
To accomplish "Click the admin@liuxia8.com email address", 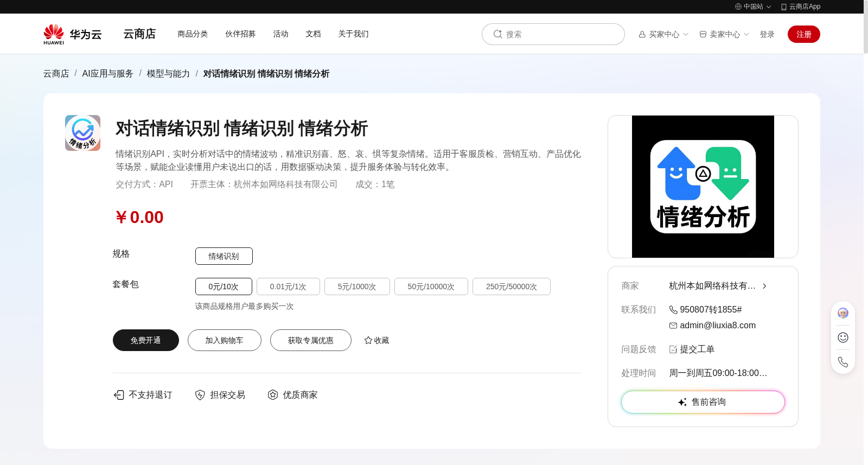I will (718, 326).
